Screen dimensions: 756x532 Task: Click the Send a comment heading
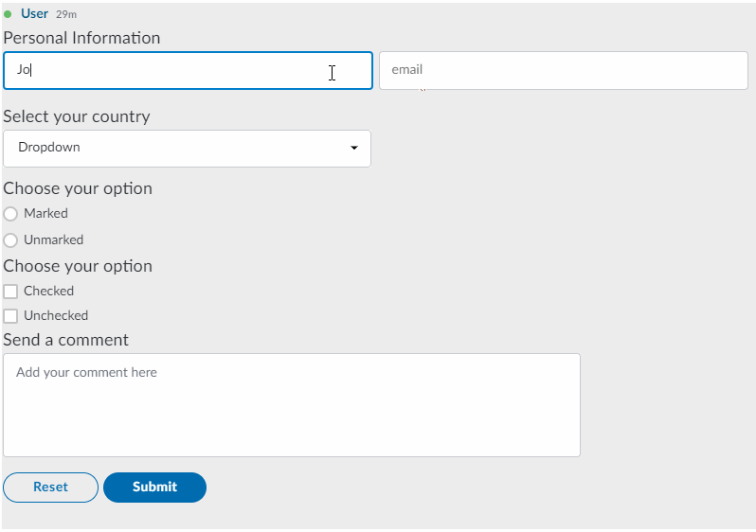66,340
